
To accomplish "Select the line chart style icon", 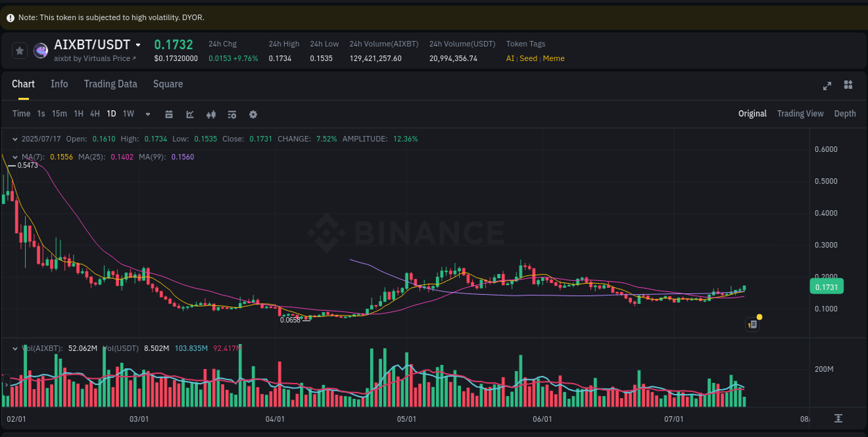I will tap(190, 114).
